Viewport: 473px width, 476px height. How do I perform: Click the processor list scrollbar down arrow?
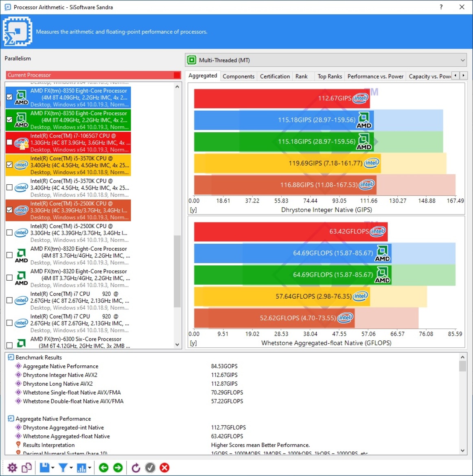click(177, 345)
